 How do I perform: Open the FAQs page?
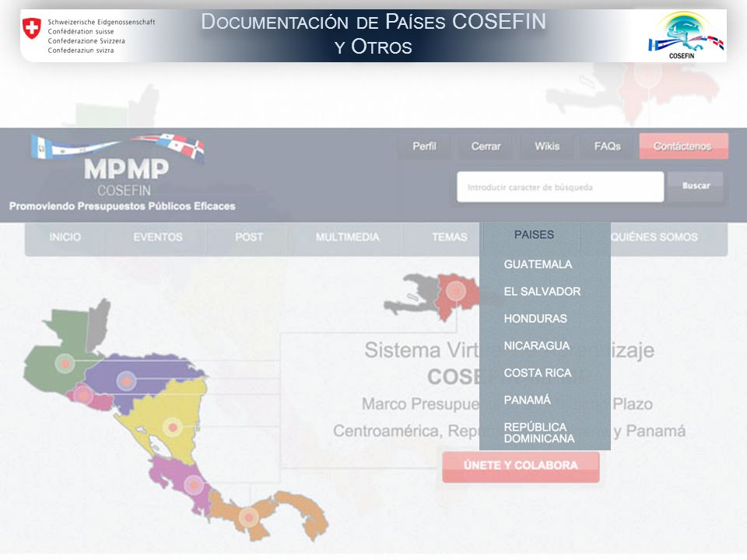pos(607,146)
